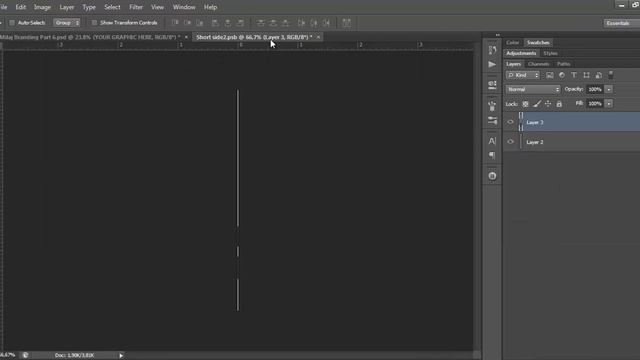The width and height of the screenshot is (640, 360).
Task: Open the Character panel icon
Action: 492,141
